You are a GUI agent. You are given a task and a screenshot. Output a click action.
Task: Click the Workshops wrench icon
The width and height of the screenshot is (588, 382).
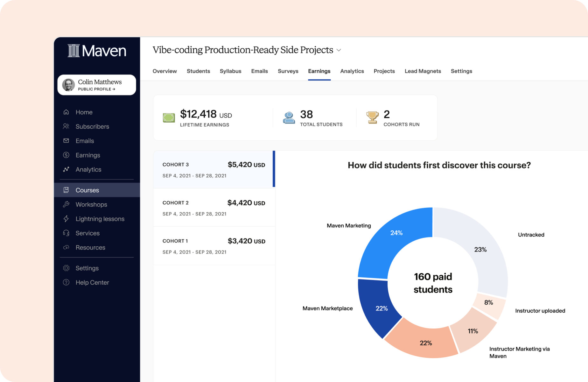(x=66, y=204)
